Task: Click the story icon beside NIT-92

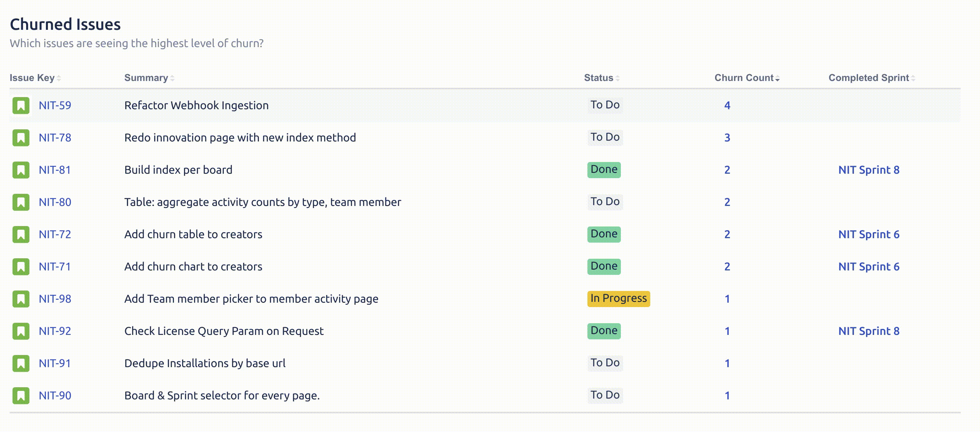Action: click(21, 331)
